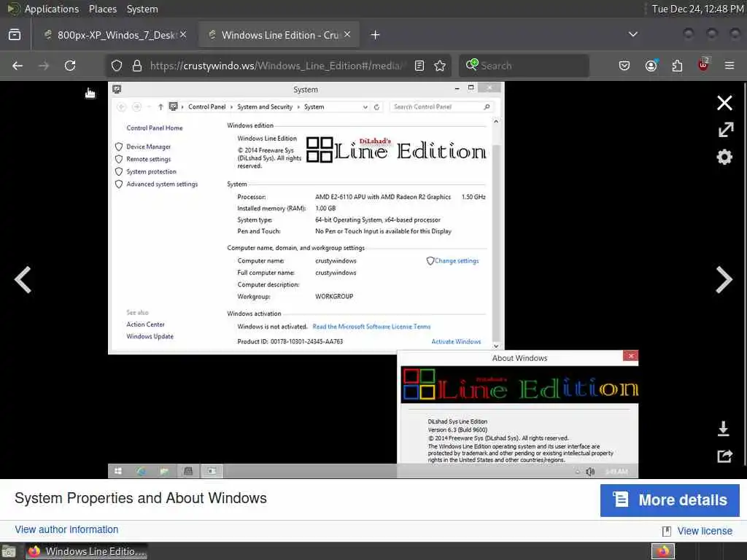Click clock showing Tue Dec 24
The width and height of the screenshot is (747, 560).
(x=697, y=9)
